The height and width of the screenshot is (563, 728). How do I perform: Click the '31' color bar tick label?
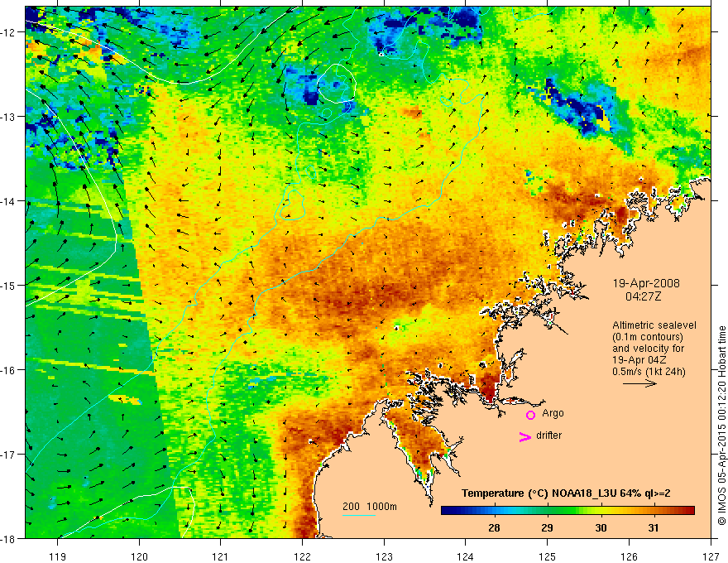[654, 527]
